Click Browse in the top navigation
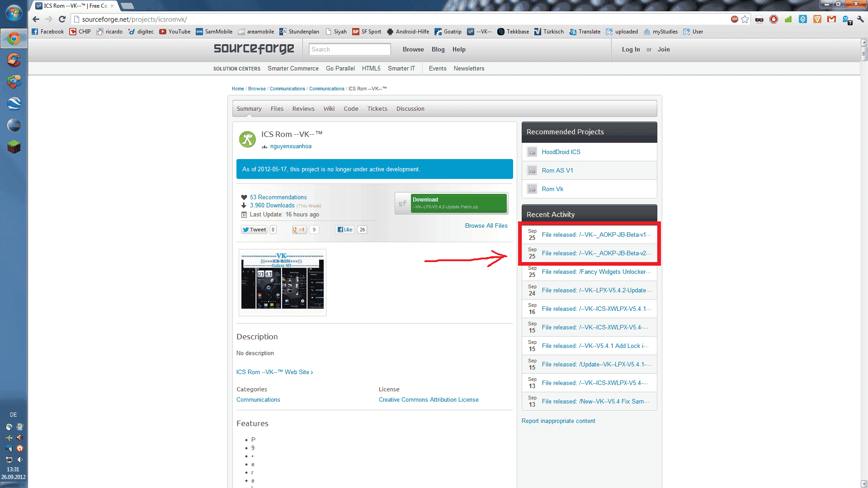Image resolution: width=868 pixels, height=488 pixels. [x=413, y=49]
